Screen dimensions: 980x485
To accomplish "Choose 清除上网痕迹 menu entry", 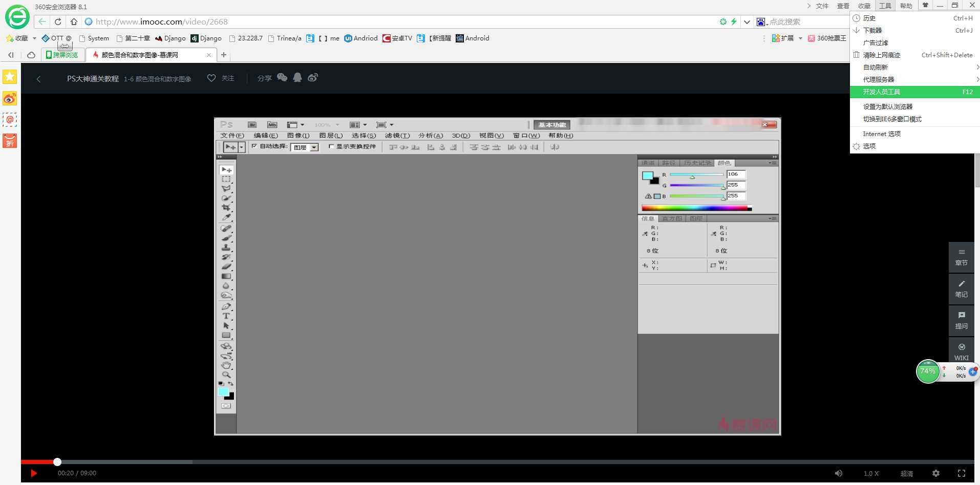I will (x=915, y=55).
